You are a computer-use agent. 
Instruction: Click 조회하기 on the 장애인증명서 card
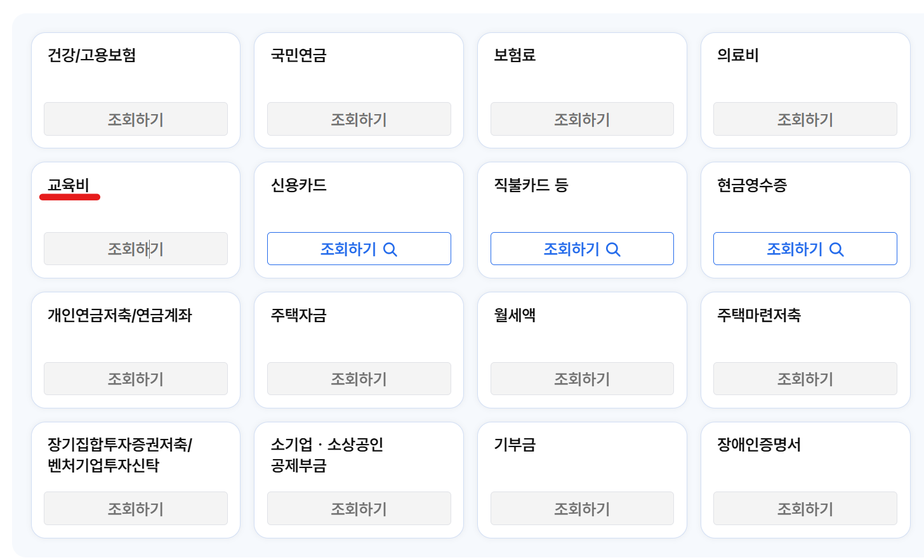805,508
